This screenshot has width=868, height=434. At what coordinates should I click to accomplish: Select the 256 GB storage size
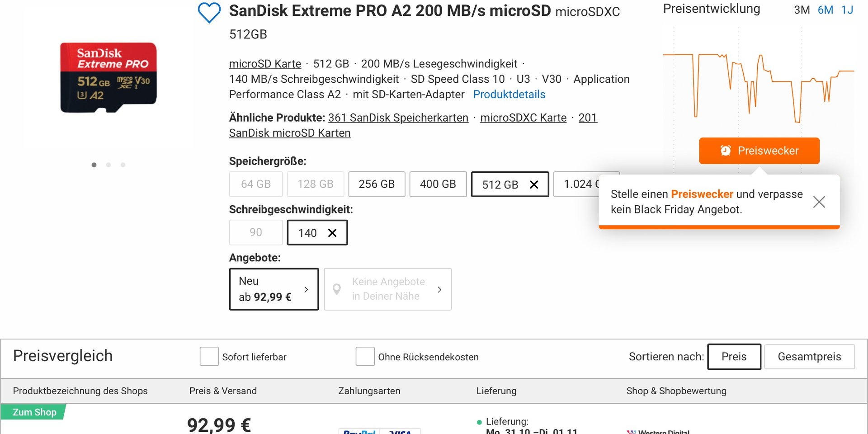point(377,184)
